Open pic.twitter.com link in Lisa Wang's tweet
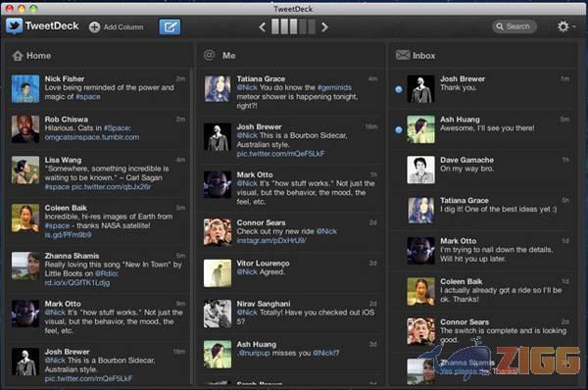 (x=111, y=187)
